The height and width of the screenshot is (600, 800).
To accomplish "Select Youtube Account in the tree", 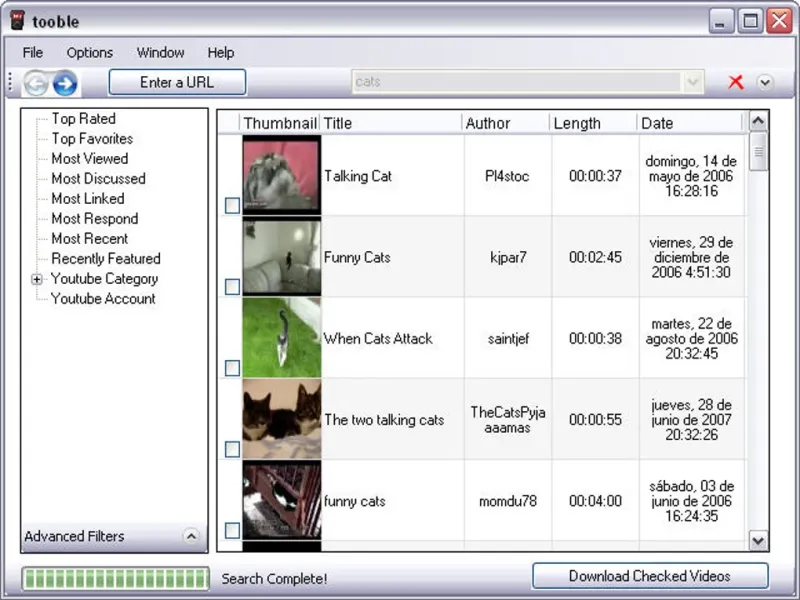I will pos(103,299).
